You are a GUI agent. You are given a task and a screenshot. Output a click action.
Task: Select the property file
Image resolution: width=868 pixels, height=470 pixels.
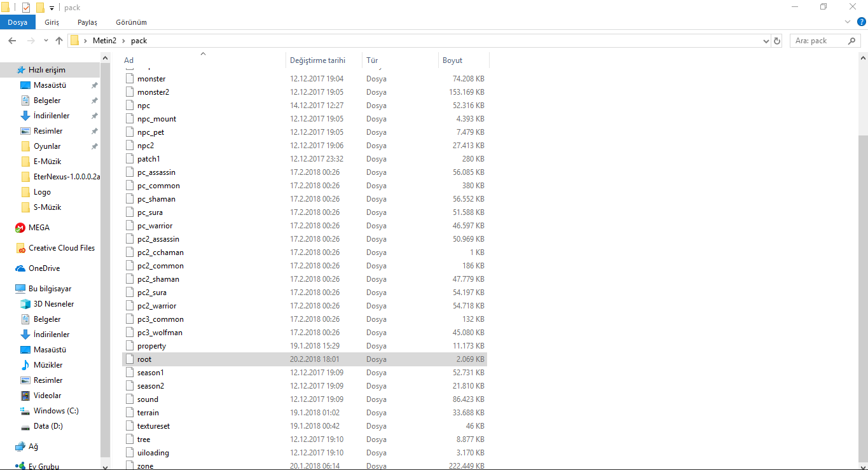click(305, 346)
